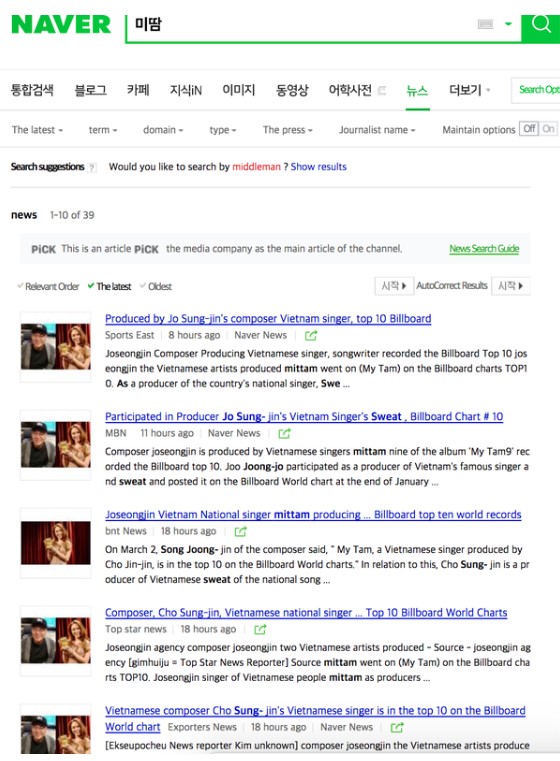Screen dimensions: 560x761
Task: Open the 통합검색 tab
Action: tap(32, 90)
